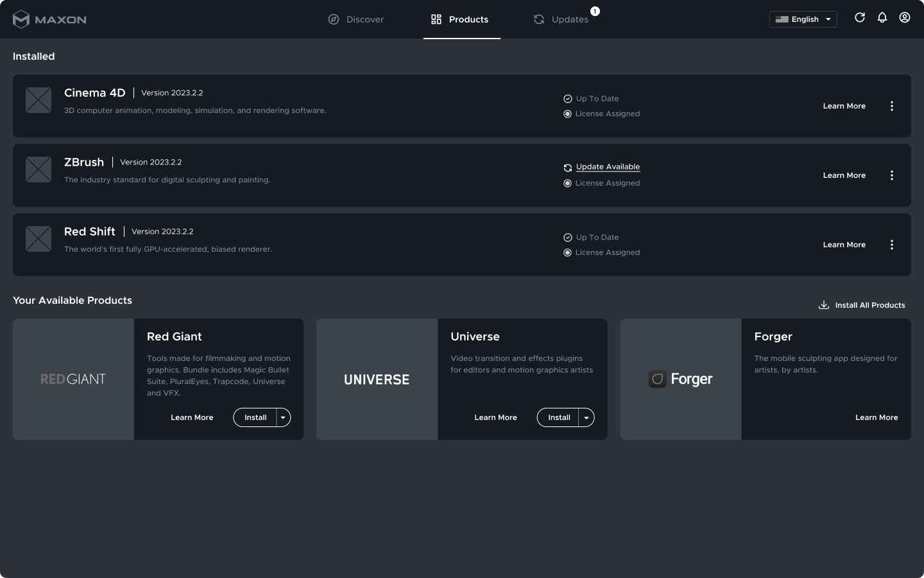Click Learn More for Cinema 4D
Screen dimensions: 924x578
pos(844,106)
